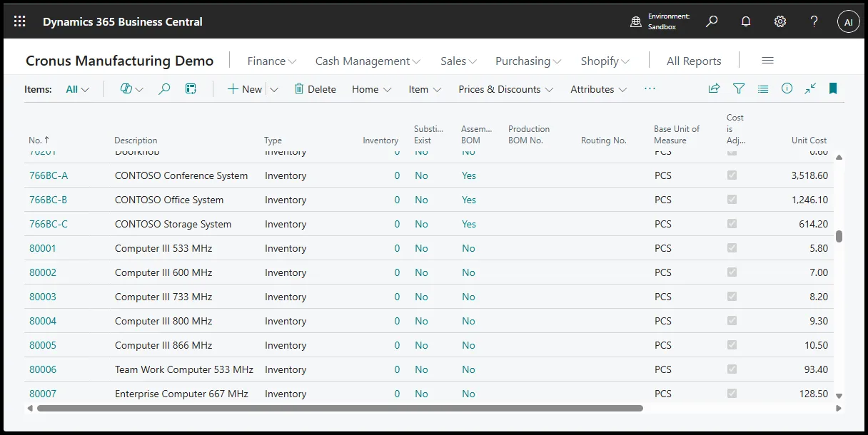The height and width of the screenshot is (435, 868).
Task: Bookmark this page with the bookmark icon
Action: coord(833,89)
